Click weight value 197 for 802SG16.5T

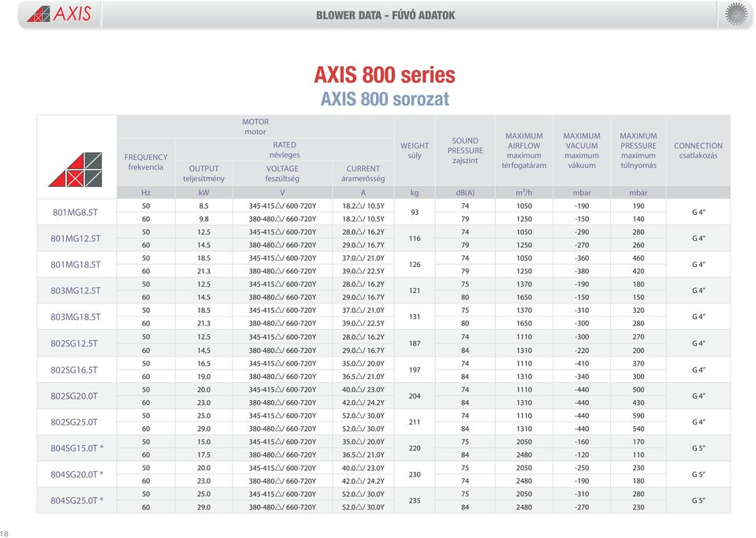pos(415,370)
